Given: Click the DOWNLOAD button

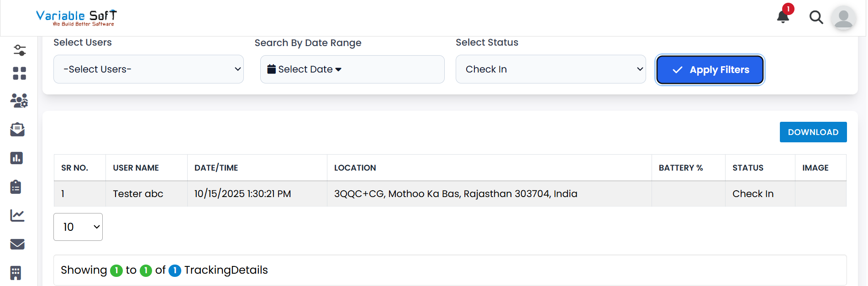Looking at the screenshot, I should pos(813,132).
